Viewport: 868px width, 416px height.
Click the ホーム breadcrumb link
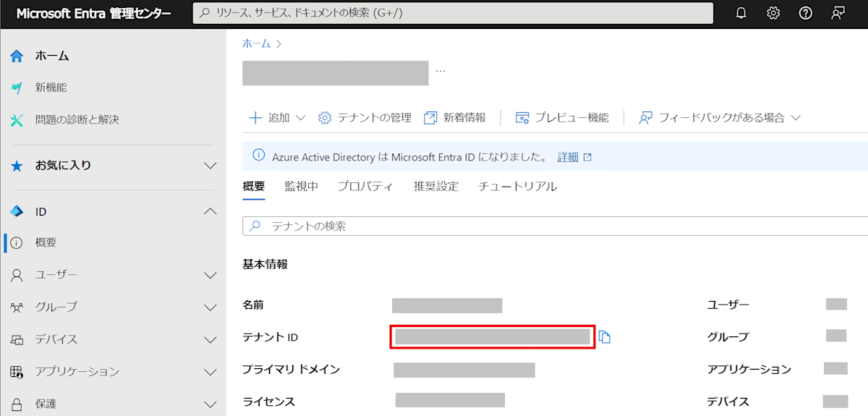tap(256, 43)
